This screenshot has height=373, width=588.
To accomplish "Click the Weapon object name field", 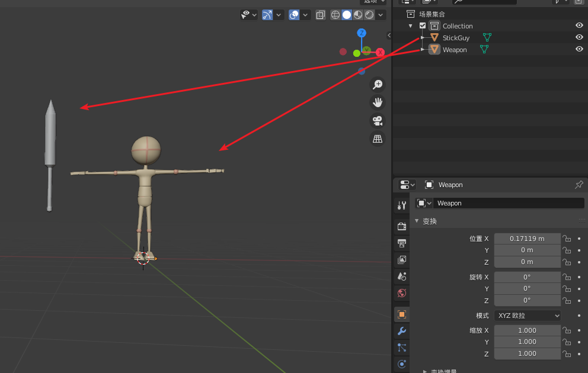I will pos(508,203).
